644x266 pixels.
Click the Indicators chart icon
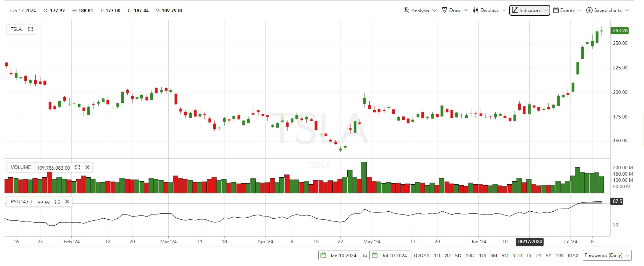[515, 10]
